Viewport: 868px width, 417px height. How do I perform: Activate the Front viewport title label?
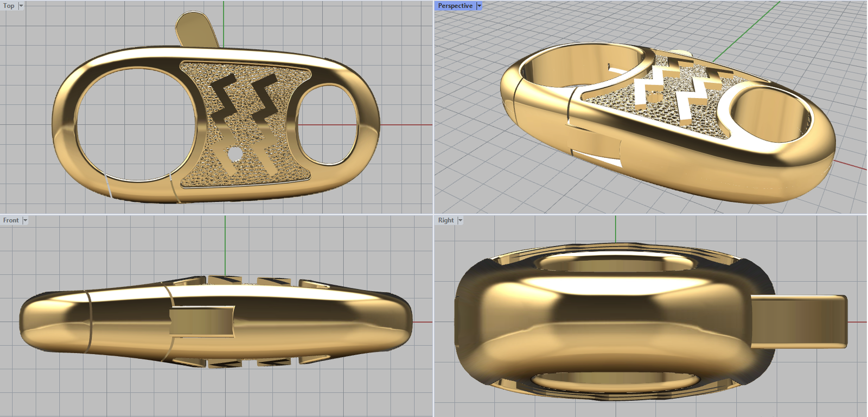11,220
